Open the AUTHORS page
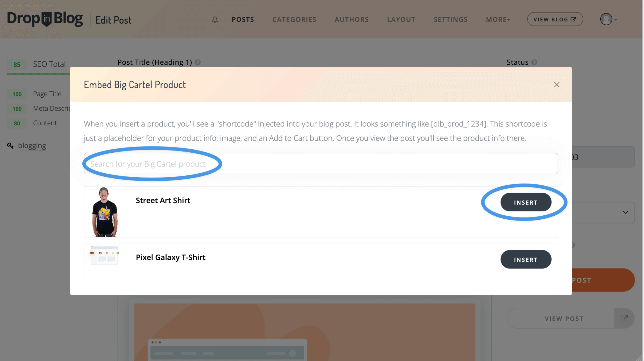The image size is (644, 361). 352,20
